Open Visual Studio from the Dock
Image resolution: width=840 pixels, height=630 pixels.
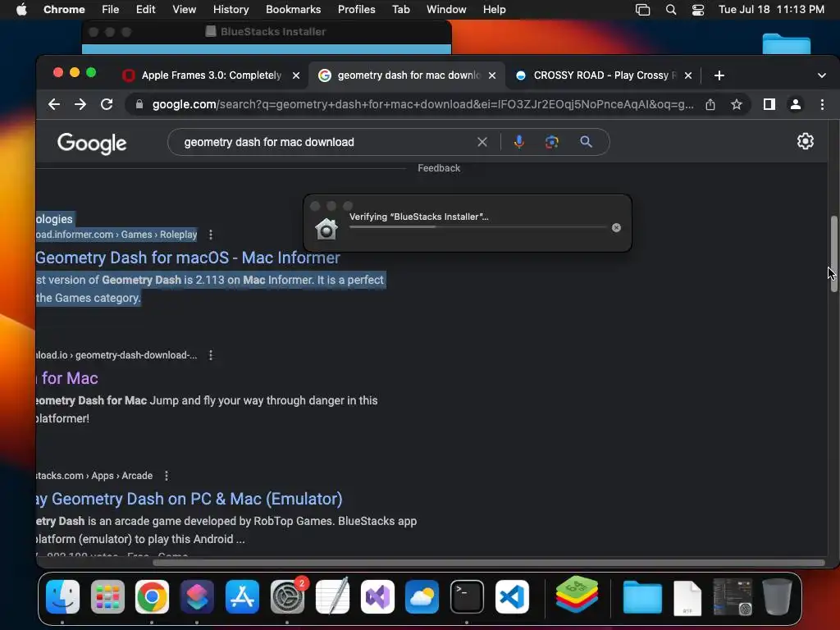pyautogui.click(x=377, y=597)
